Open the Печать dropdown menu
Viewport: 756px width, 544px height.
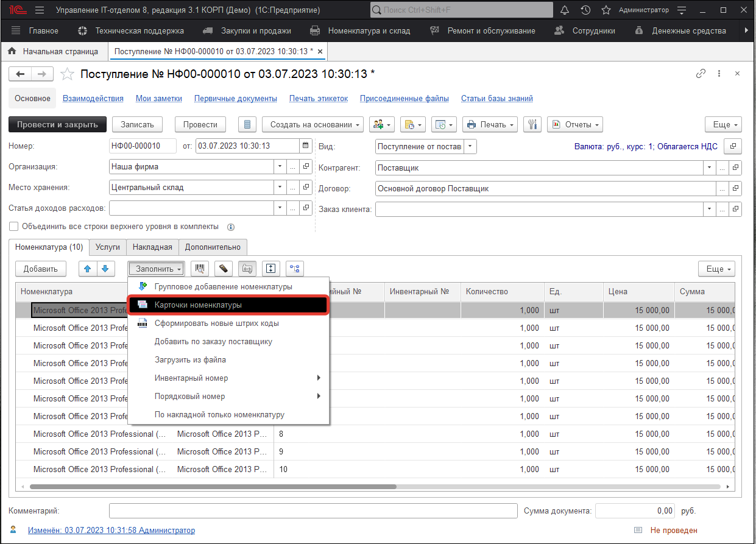[x=490, y=125]
